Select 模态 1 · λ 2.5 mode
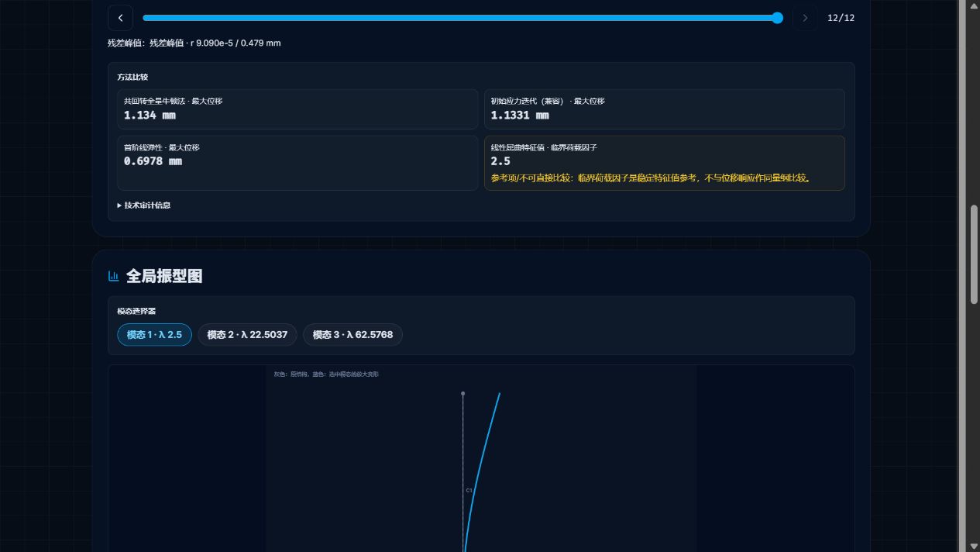Screen dimensions: 980x552 [154, 335]
